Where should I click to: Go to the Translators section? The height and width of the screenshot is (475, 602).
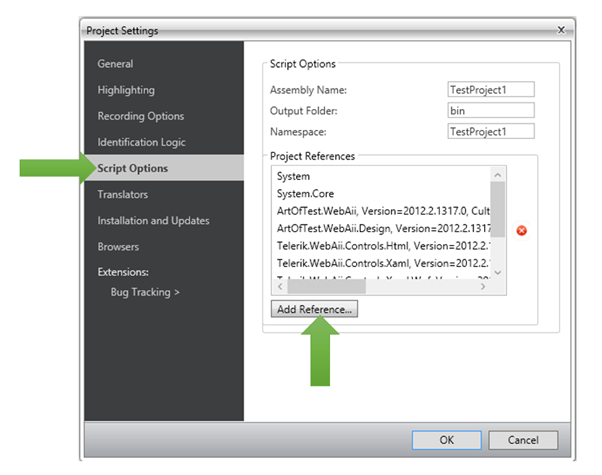click(x=123, y=194)
